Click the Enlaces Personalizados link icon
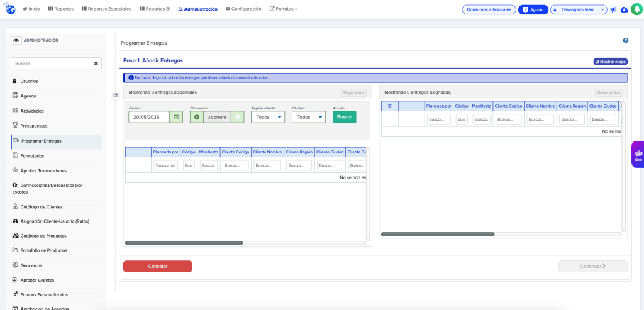This screenshot has height=310, width=644. [15, 294]
